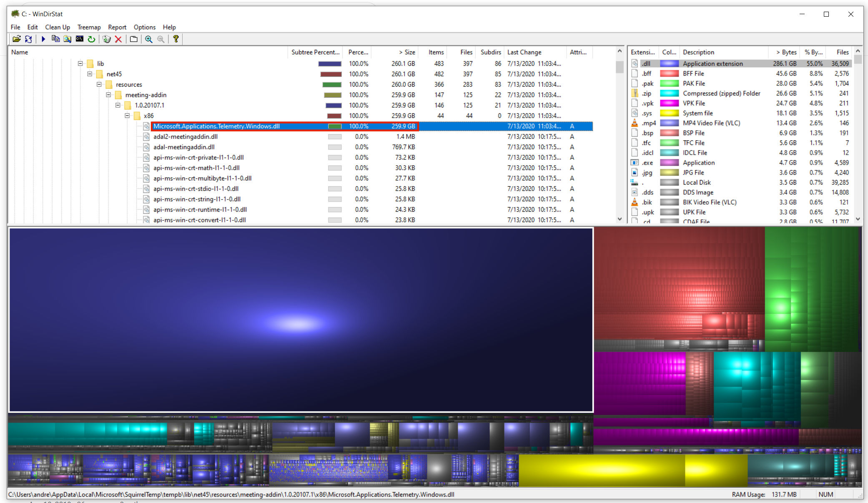
Task: Open Explorer Here via magnifier-folder icon
Action: tap(67, 39)
